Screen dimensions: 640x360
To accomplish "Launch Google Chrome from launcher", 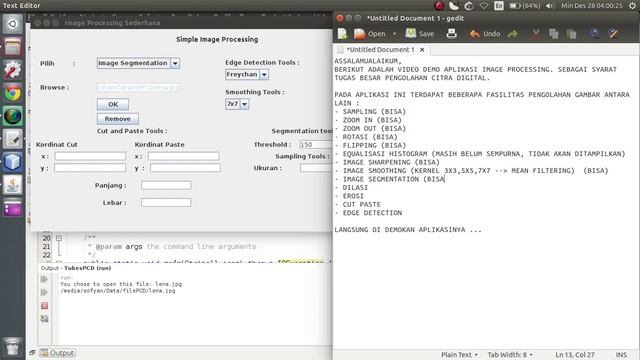I will coord(13,93).
